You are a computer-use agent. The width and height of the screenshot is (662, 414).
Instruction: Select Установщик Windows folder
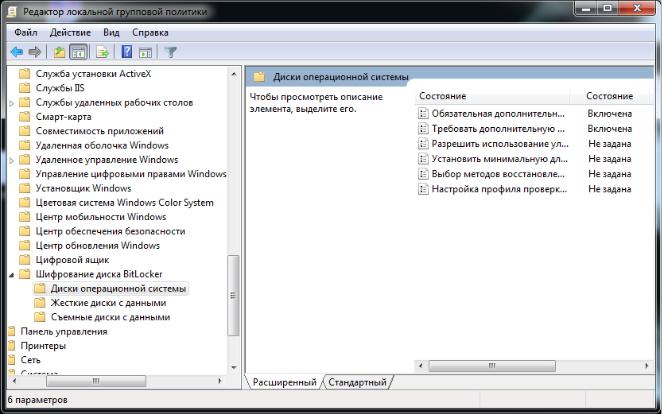[x=83, y=188]
